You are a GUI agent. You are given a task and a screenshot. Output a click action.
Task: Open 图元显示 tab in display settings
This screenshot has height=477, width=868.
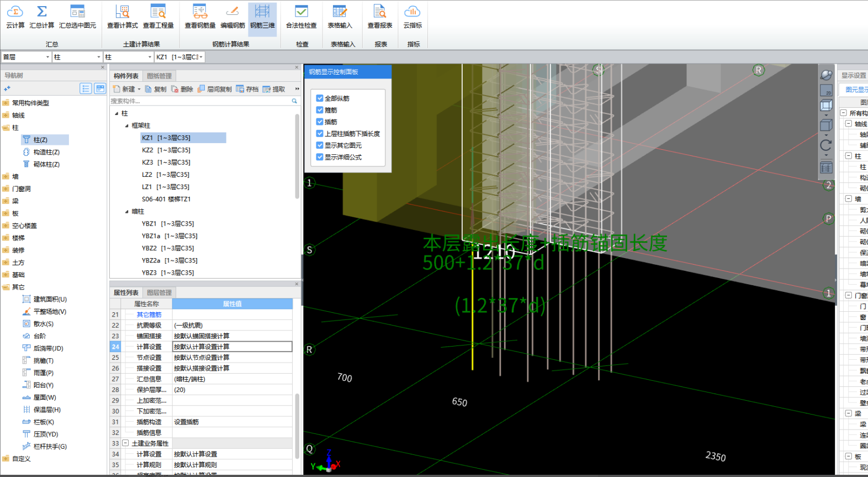click(855, 90)
